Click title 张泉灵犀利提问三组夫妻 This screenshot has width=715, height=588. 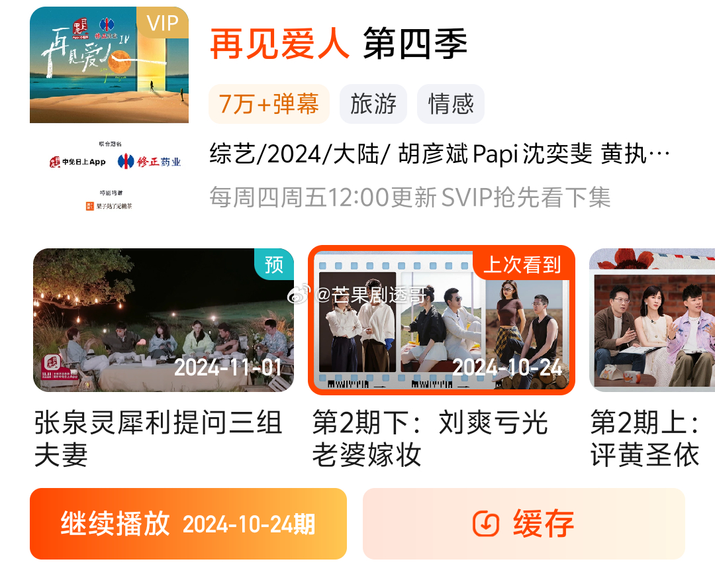pos(158,438)
